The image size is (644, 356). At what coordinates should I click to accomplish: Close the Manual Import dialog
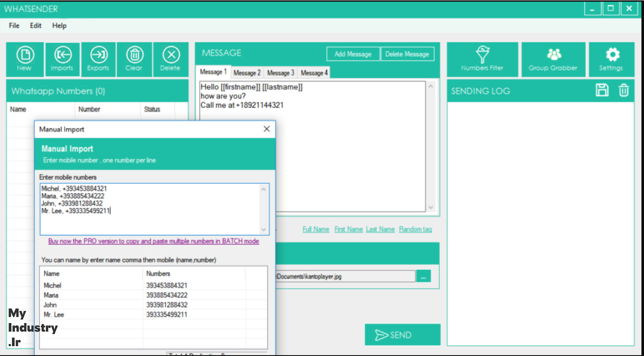tap(267, 129)
